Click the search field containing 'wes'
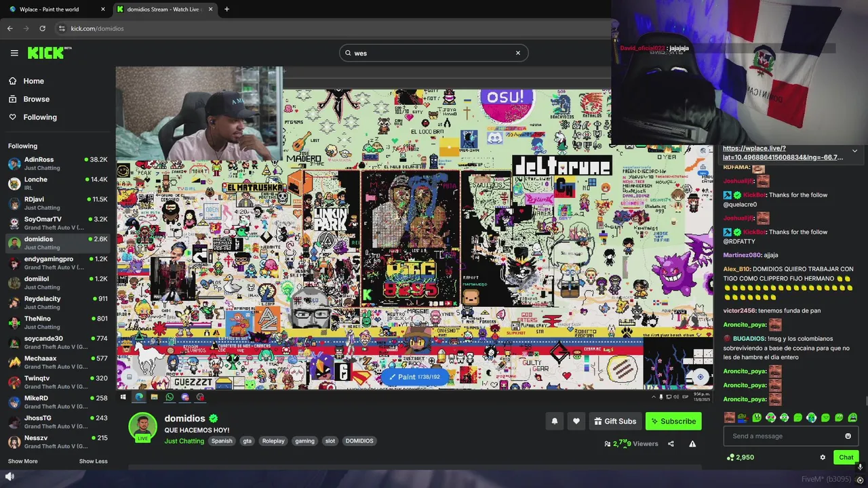The image size is (868, 488). click(x=433, y=53)
